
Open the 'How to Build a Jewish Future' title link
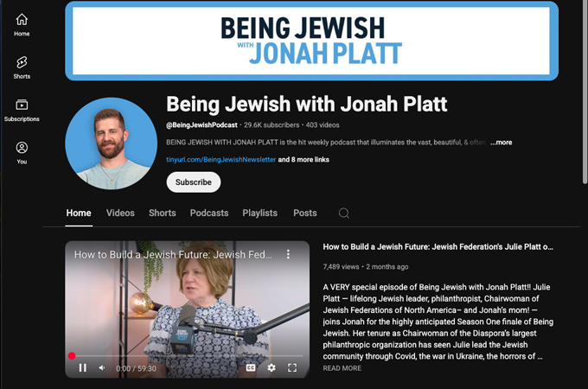click(438, 247)
